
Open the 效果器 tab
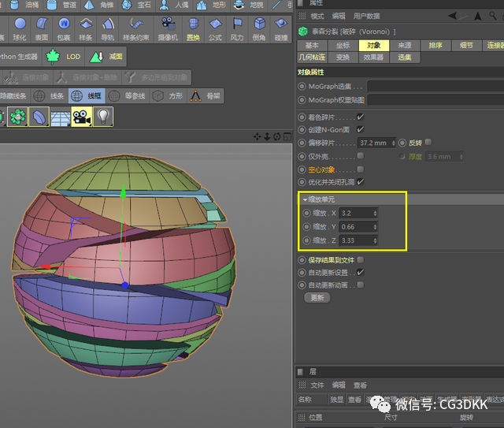pos(373,58)
